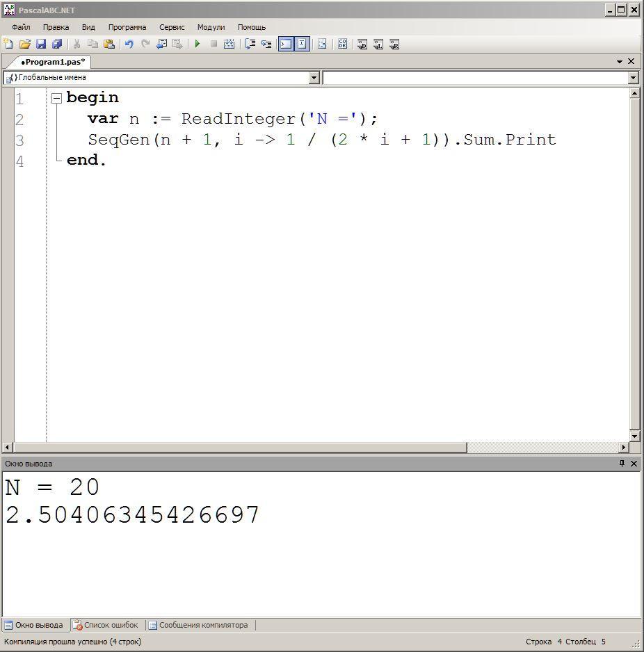The width and height of the screenshot is (644, 652).
Task: Open the document tabs list arrow
Action: (x=620, y=62)
